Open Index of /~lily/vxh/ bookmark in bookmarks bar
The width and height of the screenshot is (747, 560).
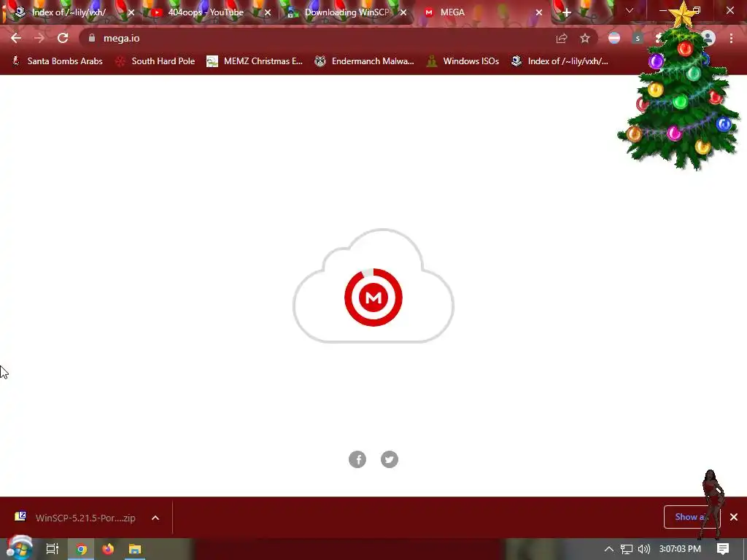point(560,61)
